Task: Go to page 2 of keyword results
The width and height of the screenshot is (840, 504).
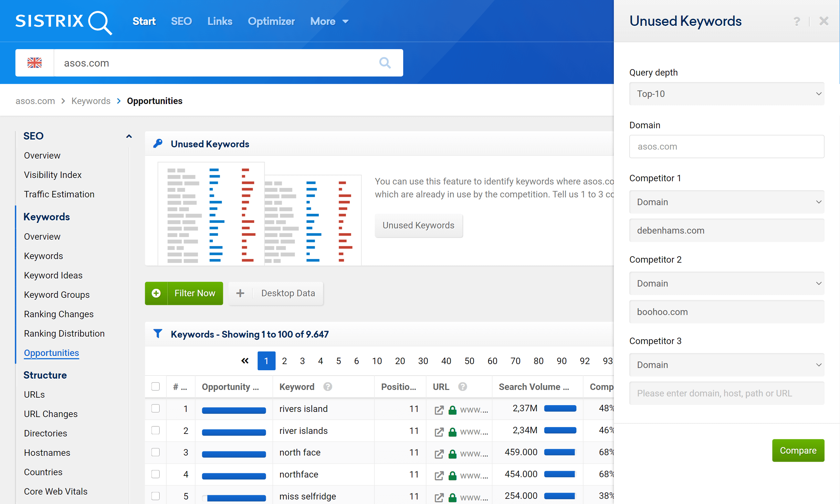Action: coord(284,361)
